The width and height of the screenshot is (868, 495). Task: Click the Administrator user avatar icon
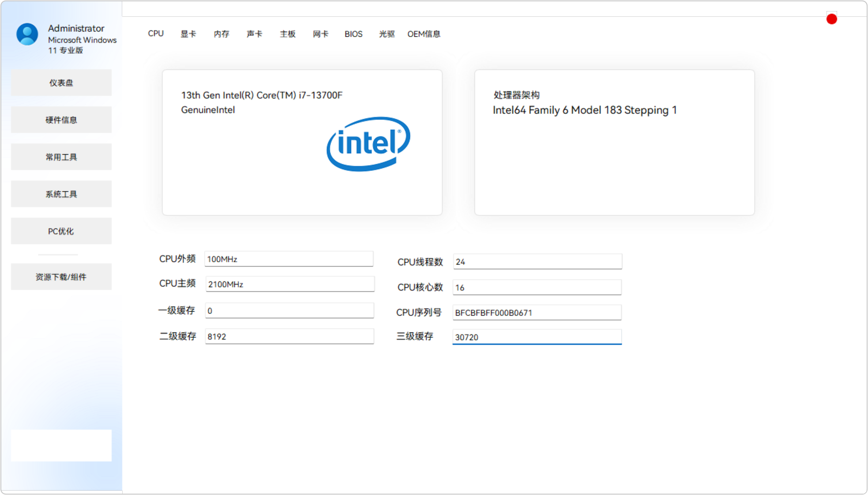click(27, 34)
